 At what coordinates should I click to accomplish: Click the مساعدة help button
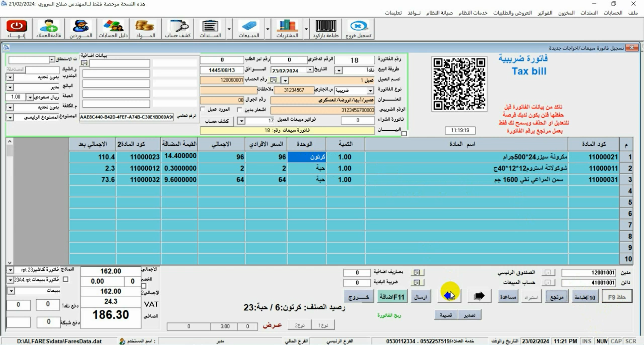[508, 297]
